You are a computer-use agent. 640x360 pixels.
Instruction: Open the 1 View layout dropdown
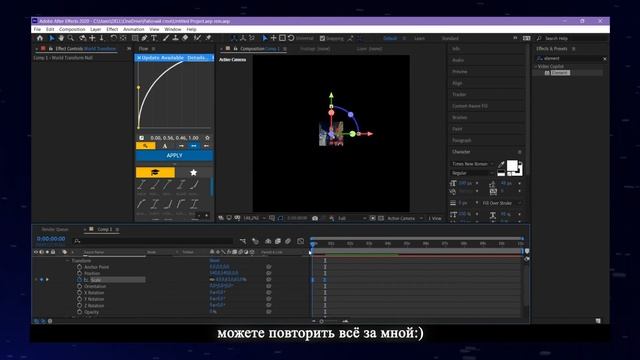click(x=435, y=218)
